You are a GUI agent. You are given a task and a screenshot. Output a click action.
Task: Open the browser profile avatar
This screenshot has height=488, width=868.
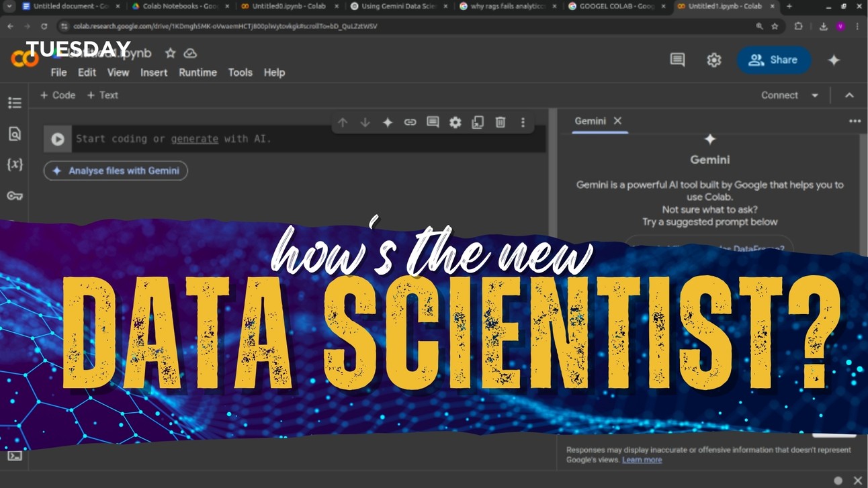click(x=840, y=26)
